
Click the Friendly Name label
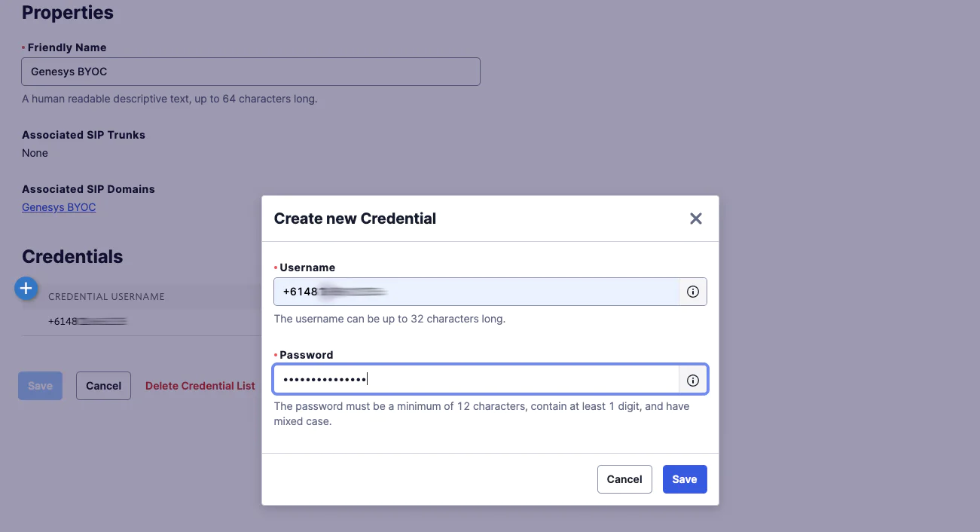(x=67, y=47)
